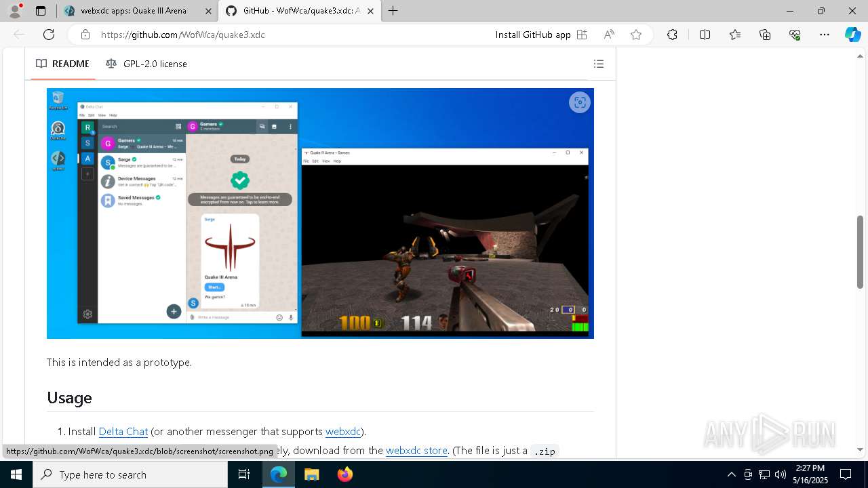The height and width of the screenshot is (488, 868).
Task: Select the GPL-2.0 license tab
Action: pyautogui.click(x=146, y=64)
